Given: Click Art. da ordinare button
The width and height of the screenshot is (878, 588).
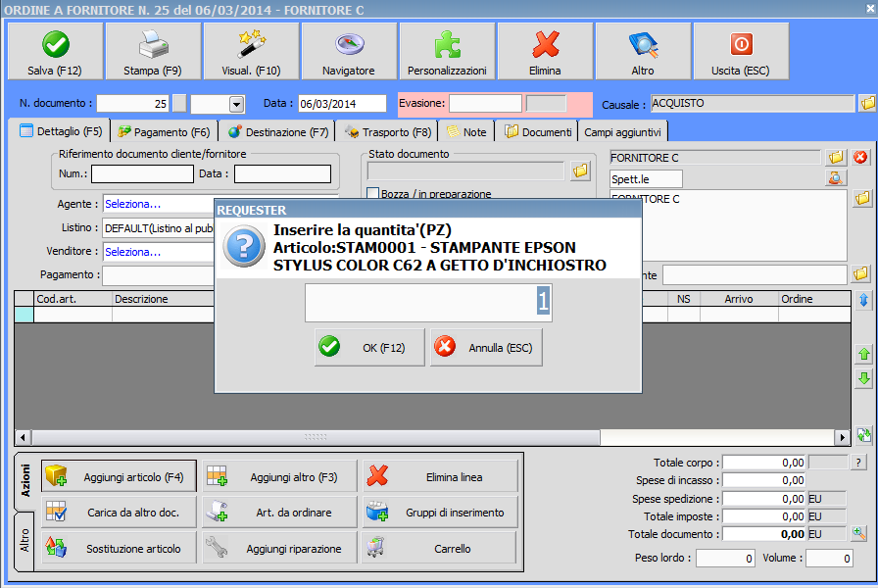Looking at the screenshot, I should click(280, 512).
